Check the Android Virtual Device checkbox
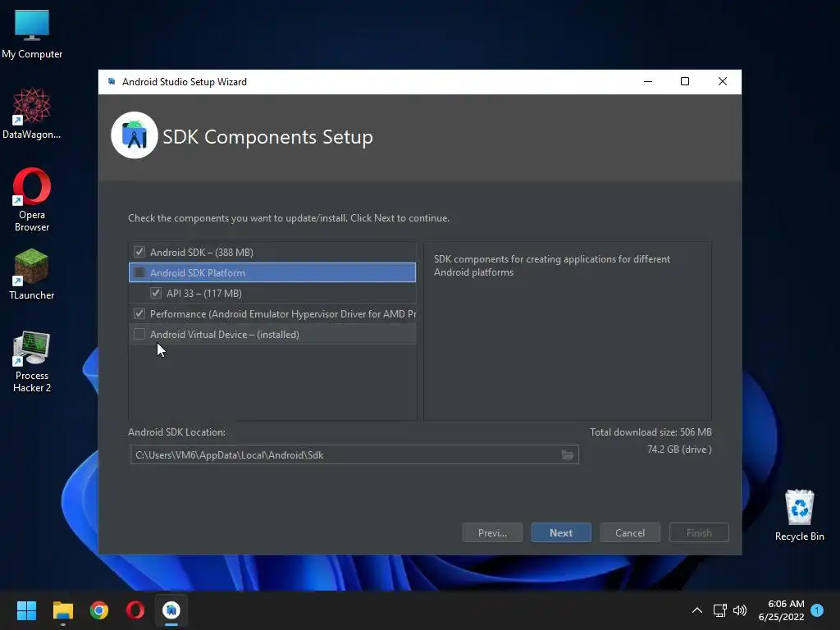The image size is (840, 630). [x=139, y=335]
